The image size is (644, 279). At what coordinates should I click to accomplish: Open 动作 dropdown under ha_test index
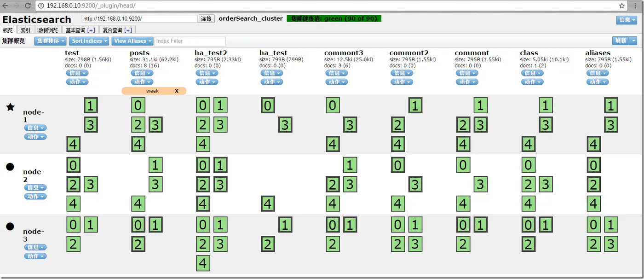coord(271,82)
